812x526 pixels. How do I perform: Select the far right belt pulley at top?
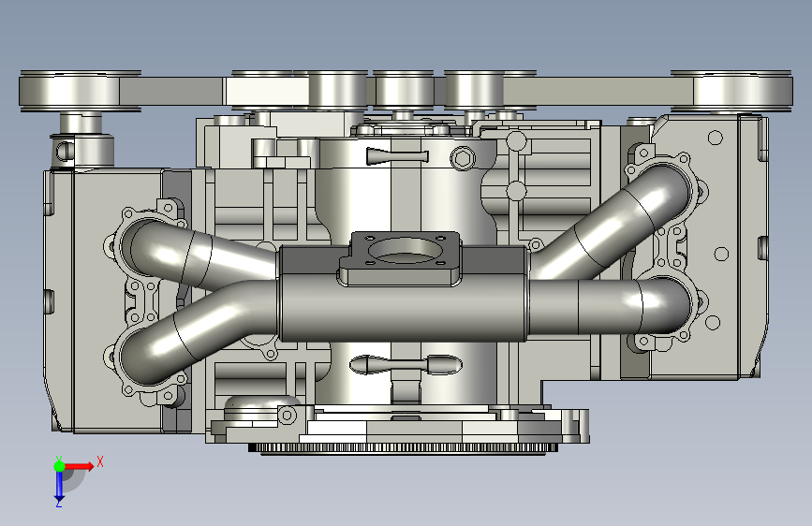point(731,91)
